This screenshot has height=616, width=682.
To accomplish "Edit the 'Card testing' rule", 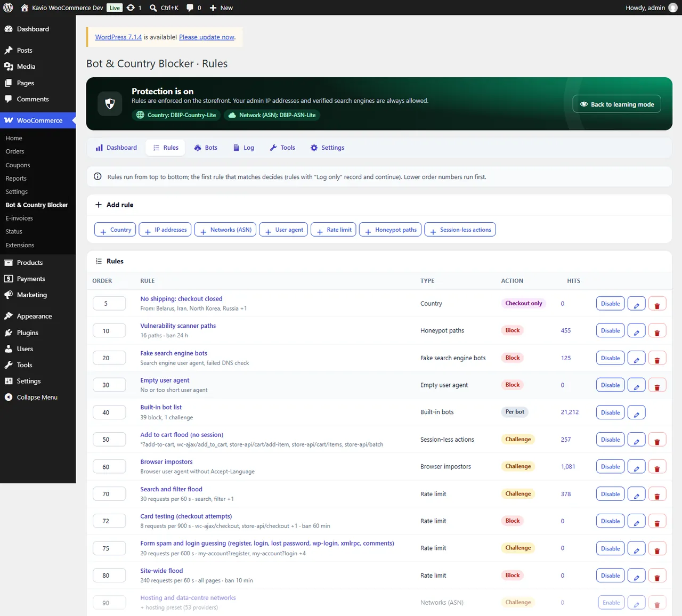I will (x=637, y=521).
